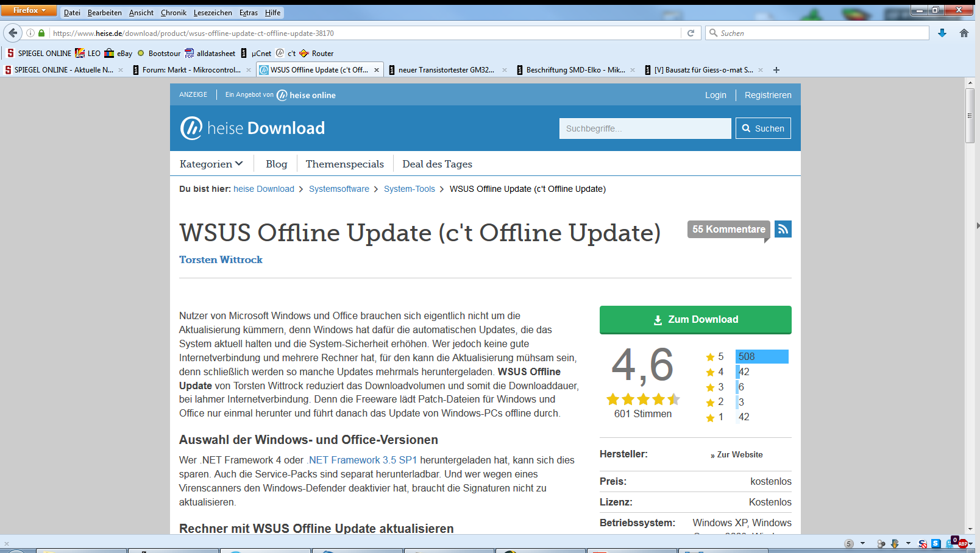
Task: Click the DownThemAll arrow status icon
Action: (895, 543)
